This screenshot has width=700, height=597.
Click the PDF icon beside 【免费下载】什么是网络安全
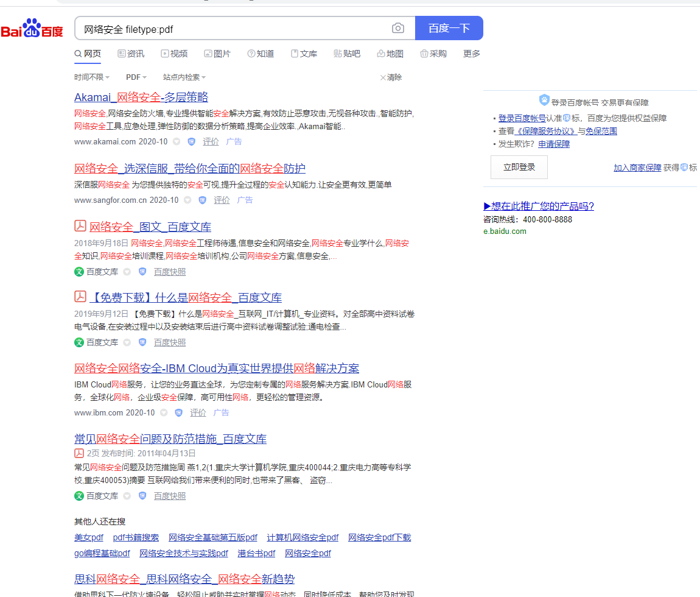[80, 296]
